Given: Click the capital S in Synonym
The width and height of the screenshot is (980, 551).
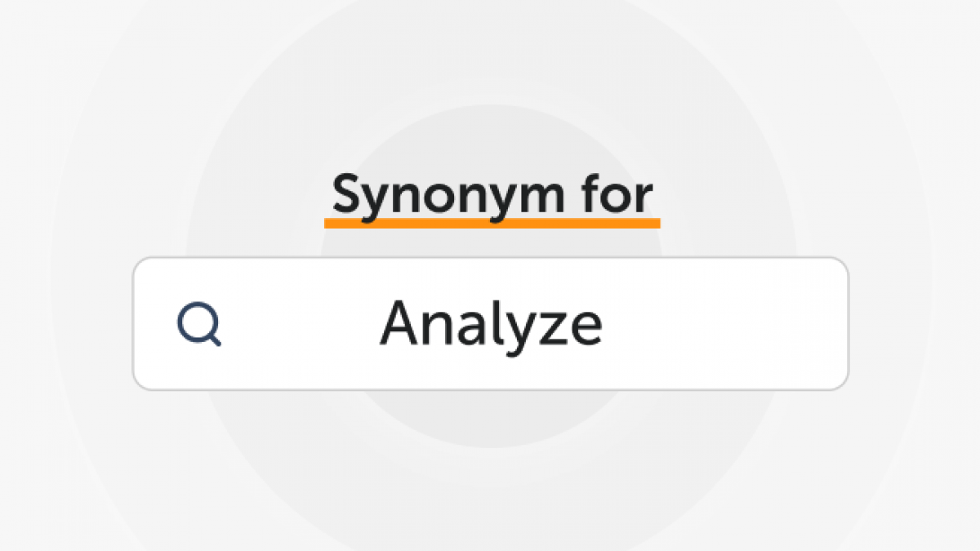Looking at the screenshot, I should pos(347,196).
